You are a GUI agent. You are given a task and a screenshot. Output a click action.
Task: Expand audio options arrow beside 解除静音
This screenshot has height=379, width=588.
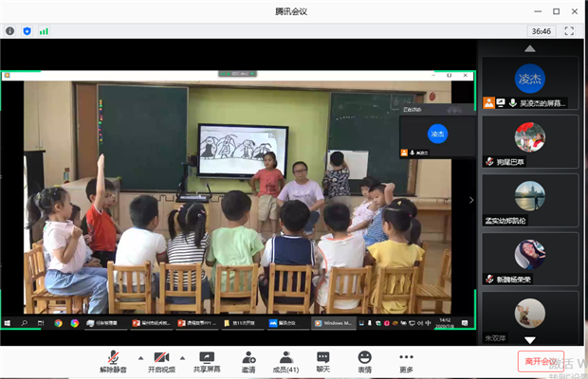[x=140, y=357]
